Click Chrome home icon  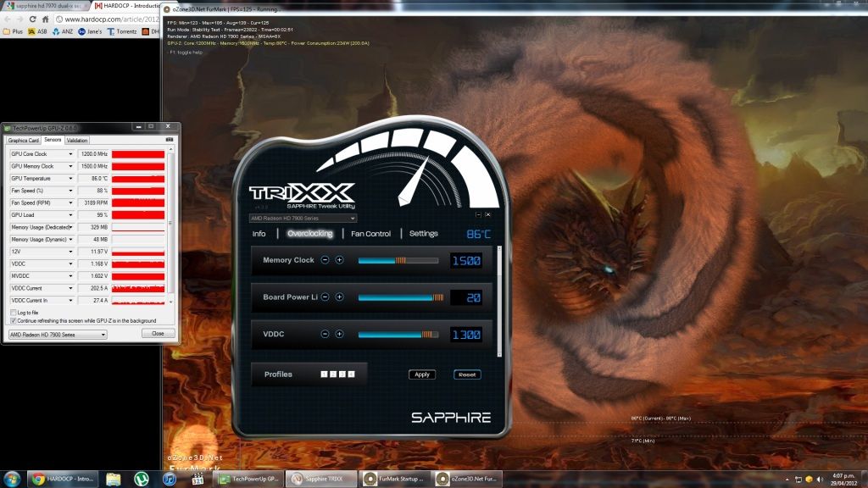click(46, 19)
